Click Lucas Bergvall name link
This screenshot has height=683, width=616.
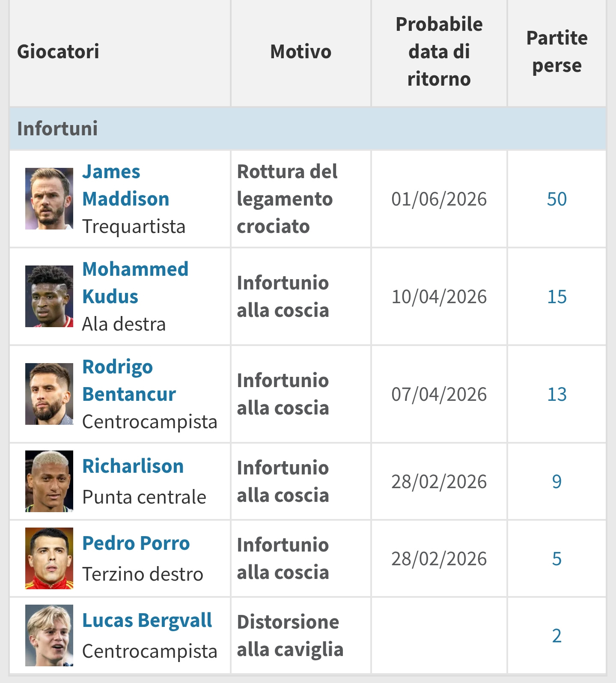pyautogui.click(x=147, y=620)
